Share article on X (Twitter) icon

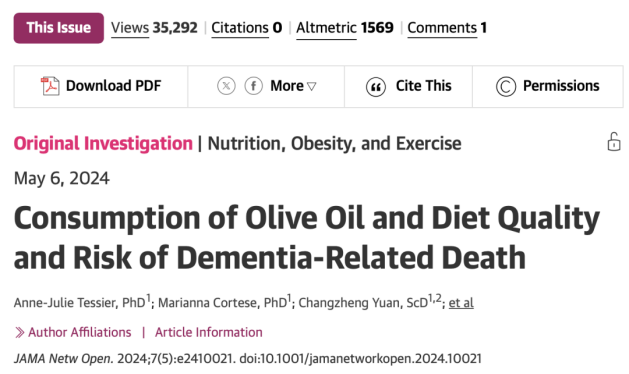[x=226, y=86]
